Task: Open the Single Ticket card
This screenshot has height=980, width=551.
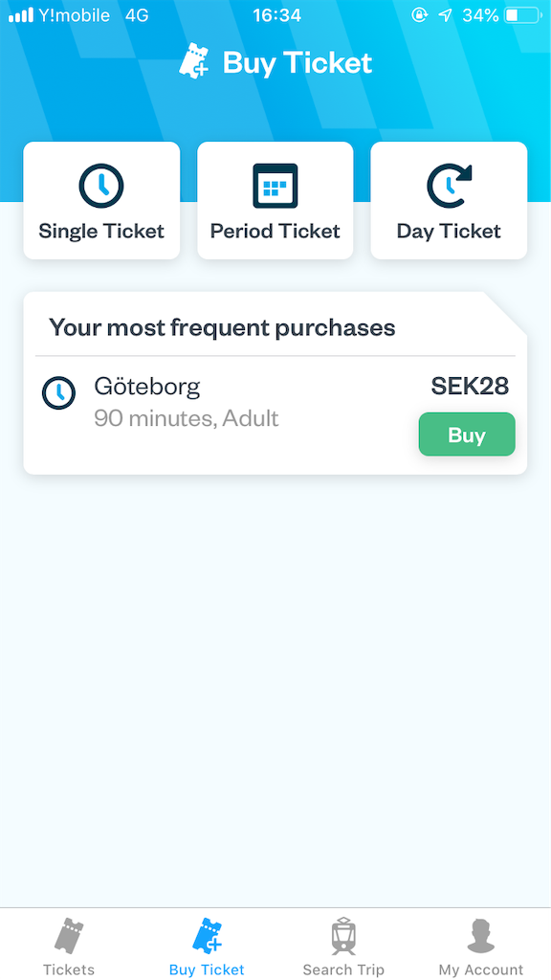Action: point(101,200)
